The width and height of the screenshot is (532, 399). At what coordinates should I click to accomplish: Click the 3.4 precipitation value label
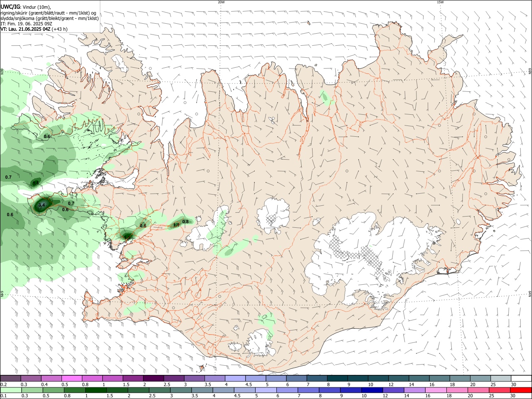pyautogui.click(x=42, y=205)
